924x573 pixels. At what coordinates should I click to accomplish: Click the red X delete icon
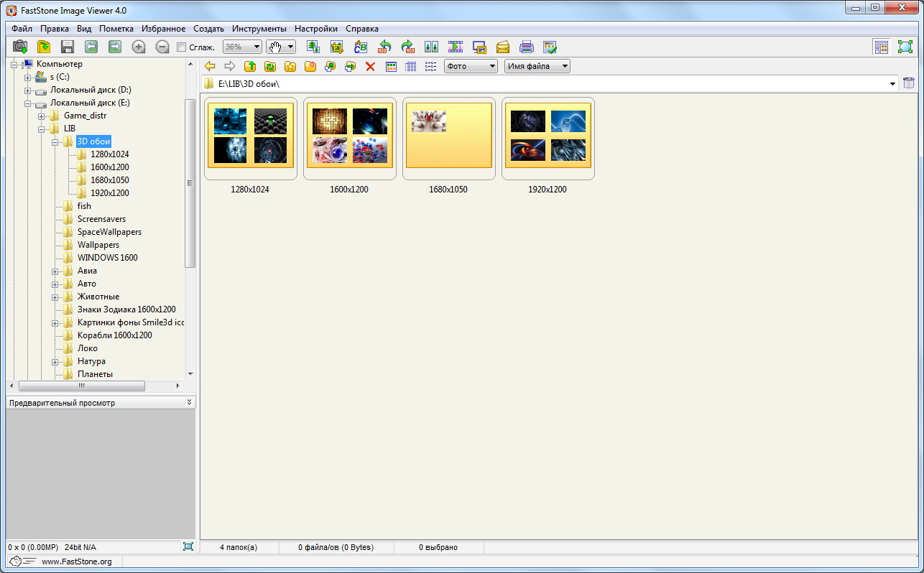(x=371, y=66)
